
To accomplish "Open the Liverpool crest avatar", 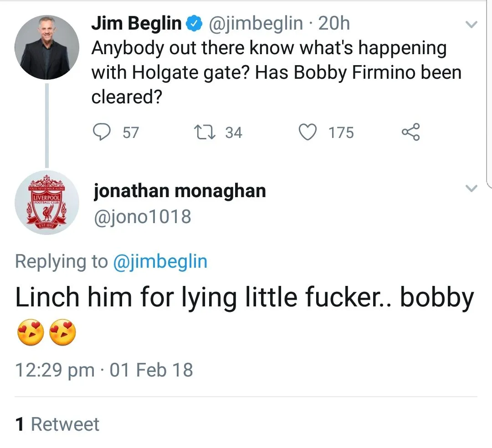I will (x=47, y=202).
